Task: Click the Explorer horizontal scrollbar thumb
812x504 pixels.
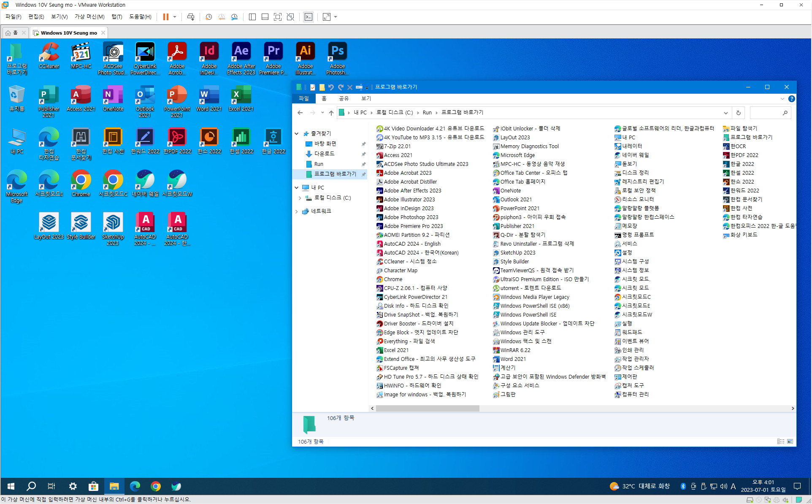Action: coord(427,408)
